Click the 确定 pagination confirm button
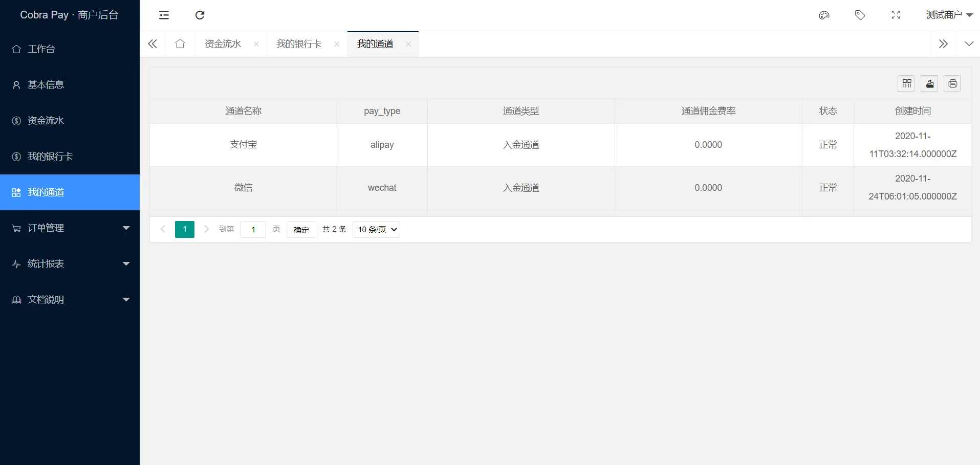This screenshot has height=465, width=980. pos(301,229)
